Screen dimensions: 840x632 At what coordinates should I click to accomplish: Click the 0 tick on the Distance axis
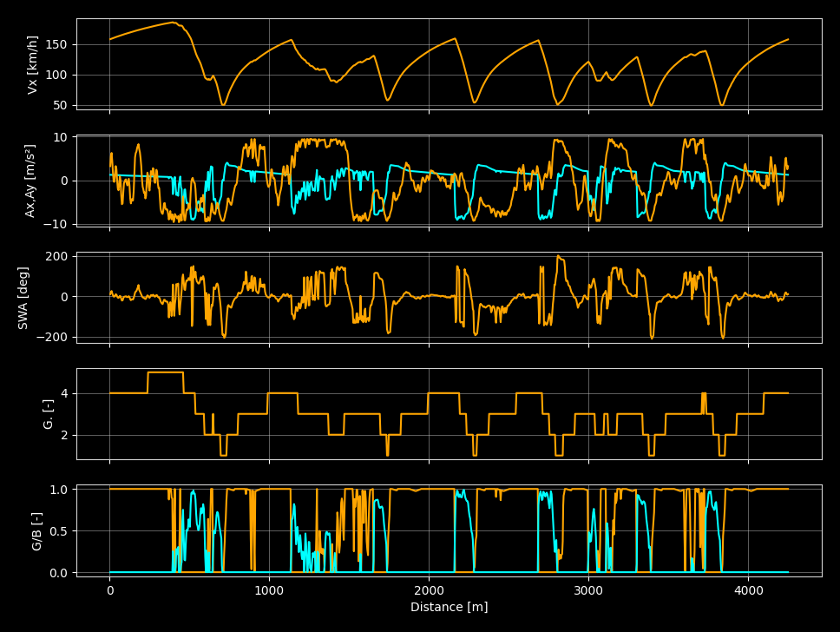coord(110,590)
